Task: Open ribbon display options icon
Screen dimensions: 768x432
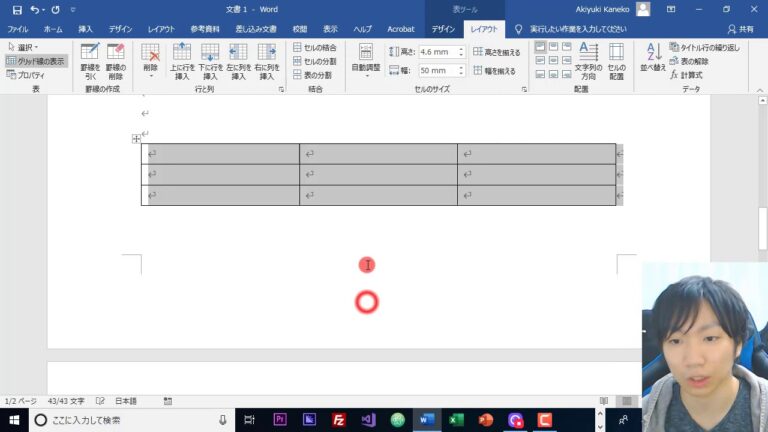Action: tap(671, 9)
